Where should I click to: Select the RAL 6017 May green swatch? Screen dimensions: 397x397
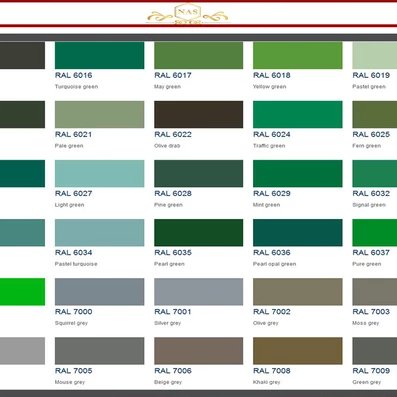[199, 55]
